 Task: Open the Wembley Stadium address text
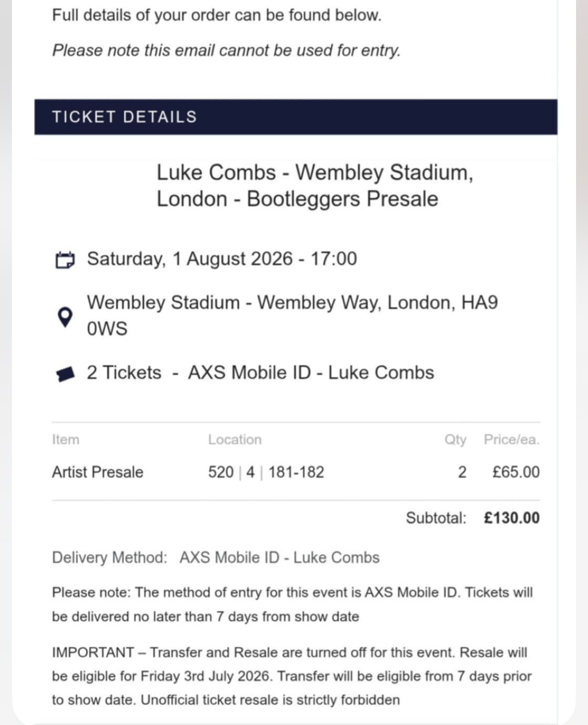pos(292,315)
